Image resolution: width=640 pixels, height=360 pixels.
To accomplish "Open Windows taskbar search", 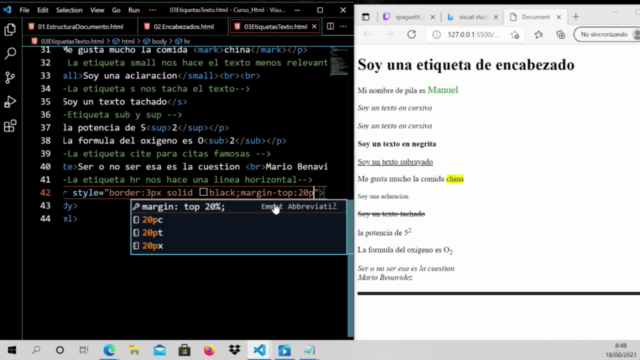I will click(36, 350).
